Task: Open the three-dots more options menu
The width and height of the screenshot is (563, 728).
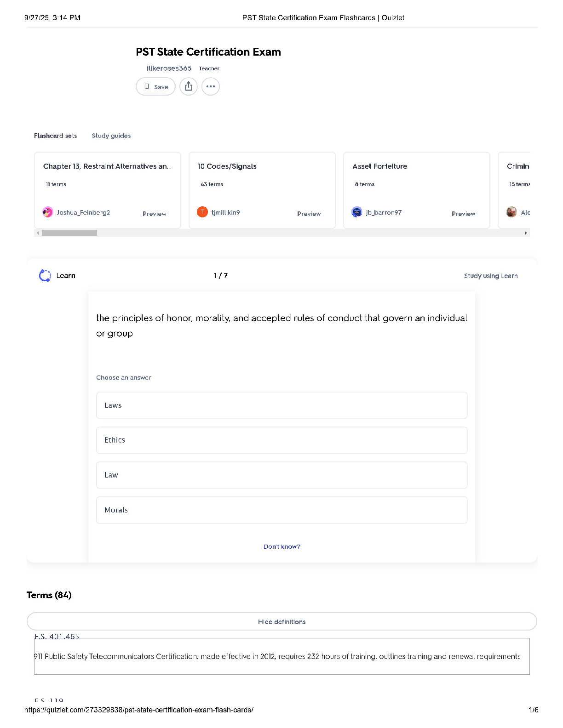Action: click(210, 86)
